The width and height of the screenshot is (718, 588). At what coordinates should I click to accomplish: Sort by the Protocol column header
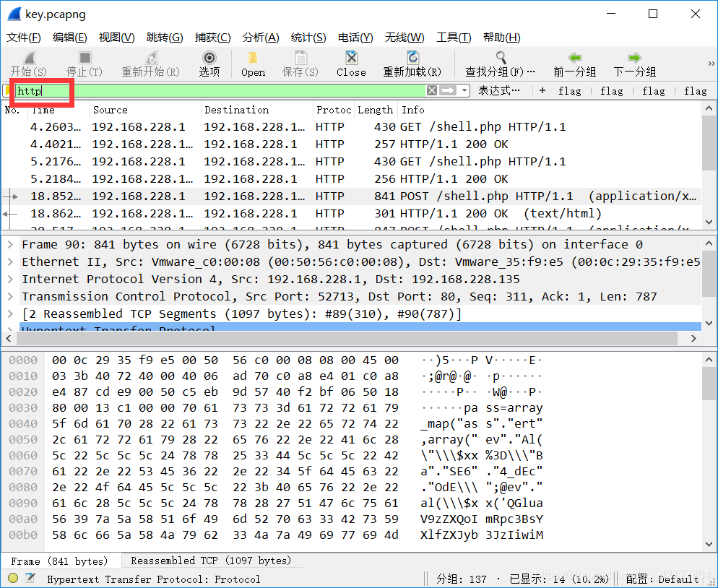coord(334,110)
